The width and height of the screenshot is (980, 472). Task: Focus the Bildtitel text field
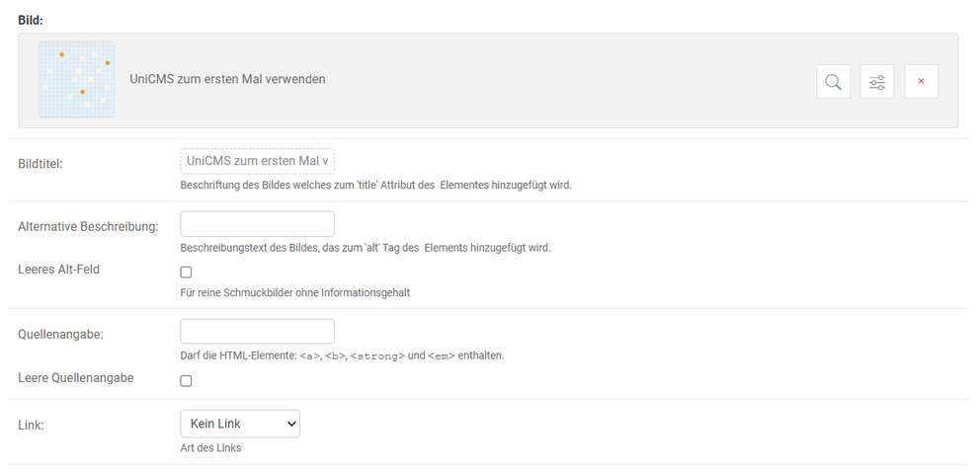[x=257, y=161]
